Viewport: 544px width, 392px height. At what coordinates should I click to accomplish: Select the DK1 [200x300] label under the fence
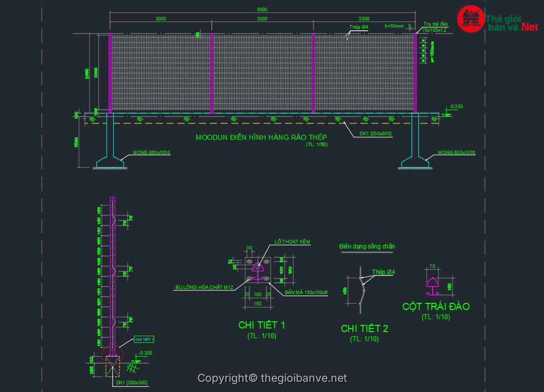[x=375, y=134]
